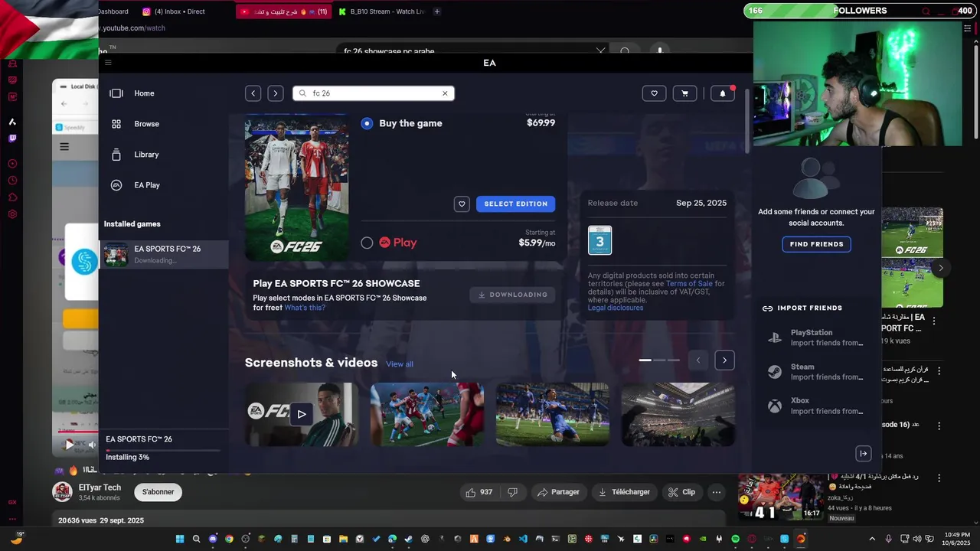This screenshot has height=551, width=980.
Task: Open the What's this? link
Action: (305, 308)
